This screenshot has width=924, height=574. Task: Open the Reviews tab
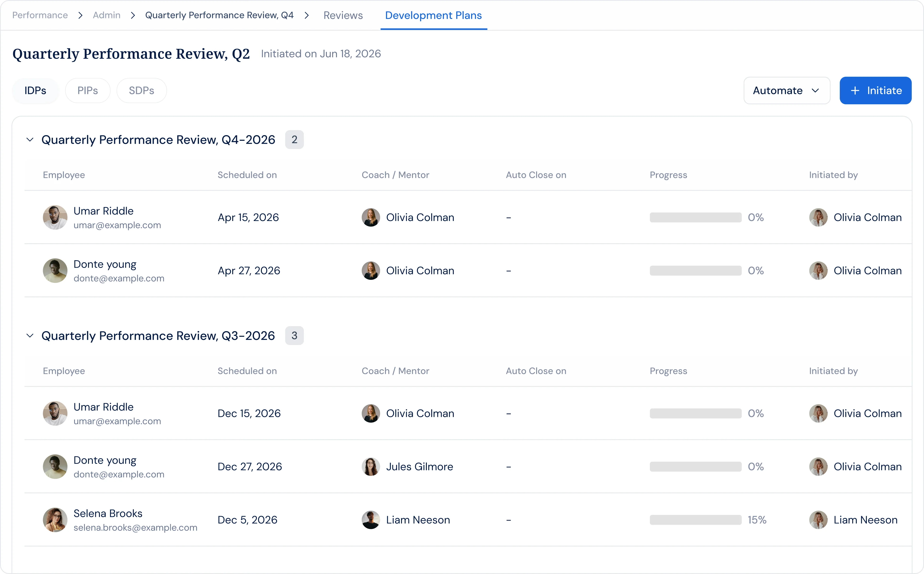point(343,15)
